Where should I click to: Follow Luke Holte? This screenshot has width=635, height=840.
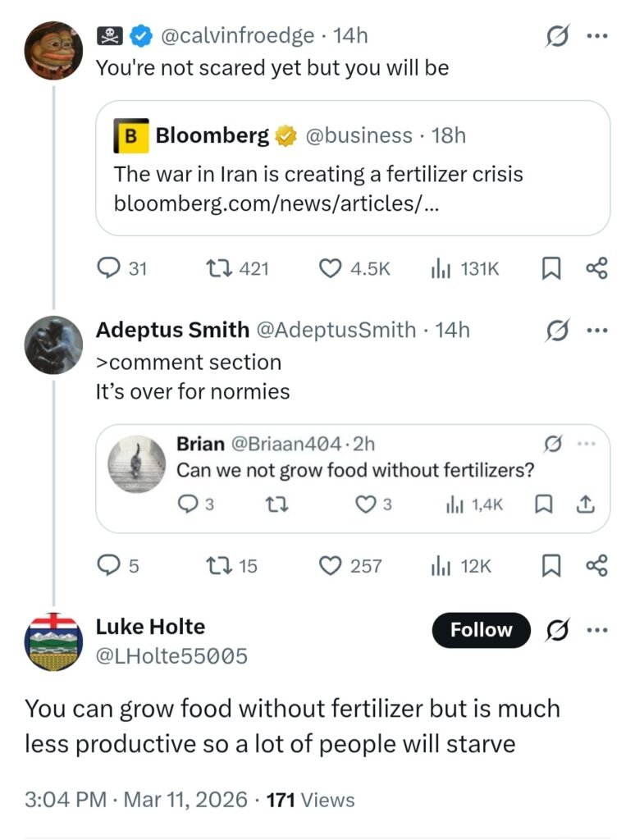481,630
